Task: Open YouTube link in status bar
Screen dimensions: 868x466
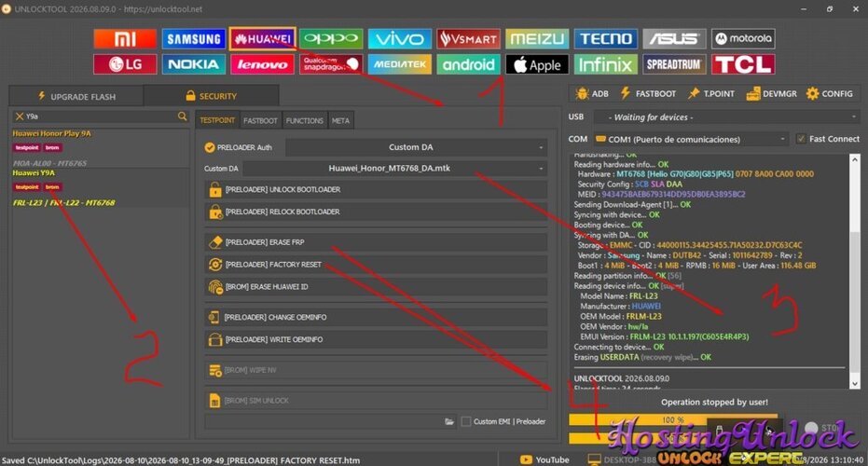Action: pyautogui.click(x=544, y=459)
